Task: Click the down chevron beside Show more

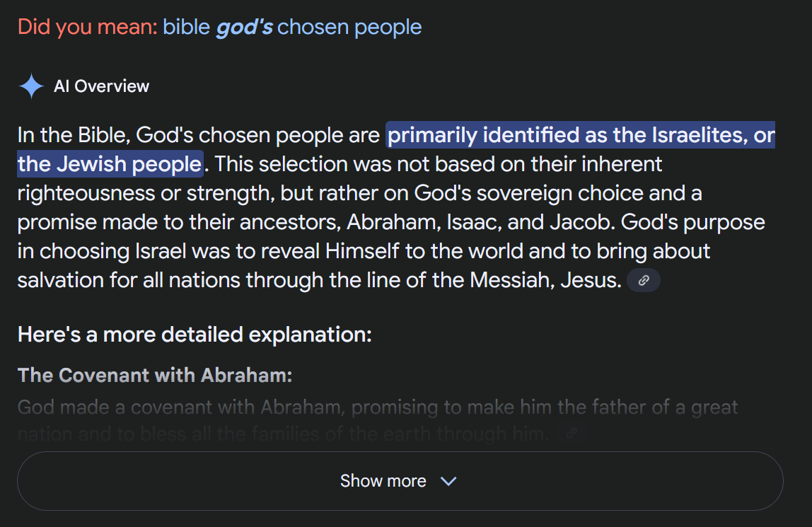Action: click(448, 481)
